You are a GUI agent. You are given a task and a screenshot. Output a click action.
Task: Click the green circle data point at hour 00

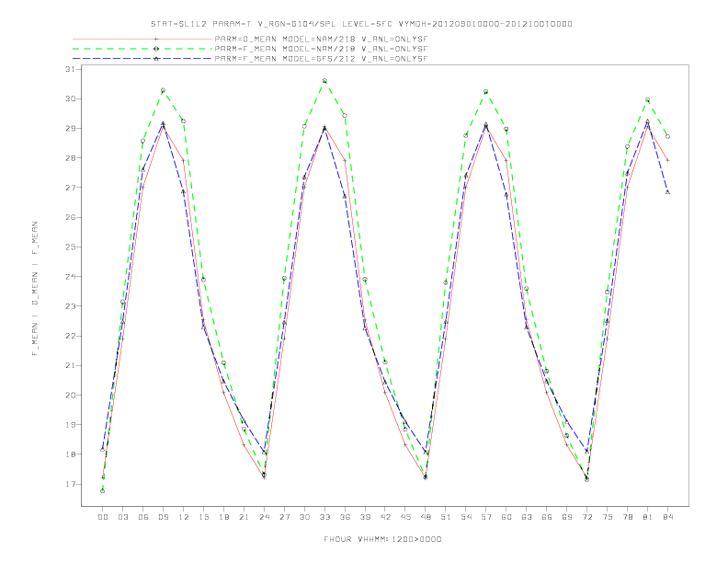coord(103,491)
